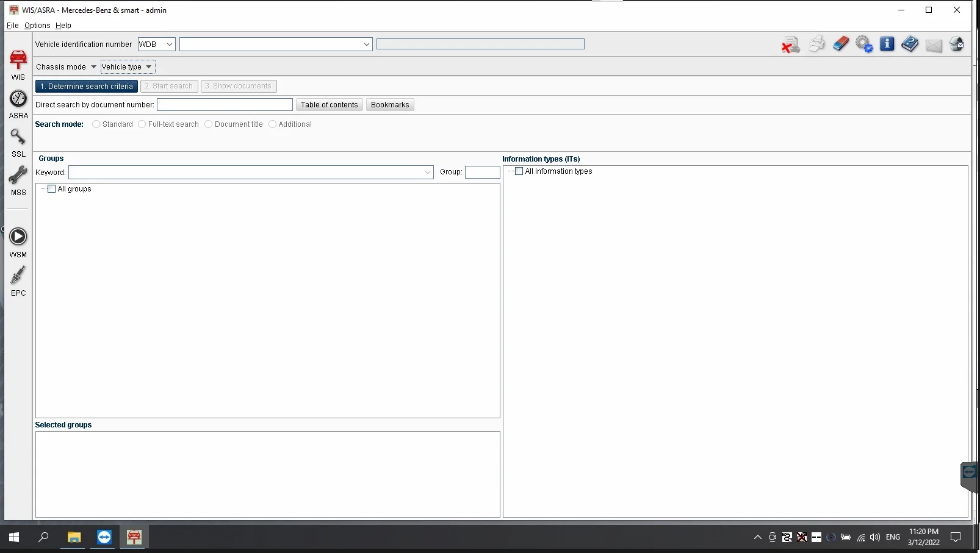
Task: Select the Standard search mode
Action: [x=96, y=124]
